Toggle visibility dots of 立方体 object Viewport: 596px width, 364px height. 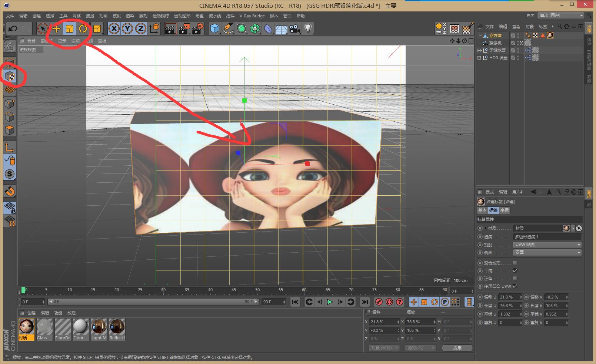point(518,36)
